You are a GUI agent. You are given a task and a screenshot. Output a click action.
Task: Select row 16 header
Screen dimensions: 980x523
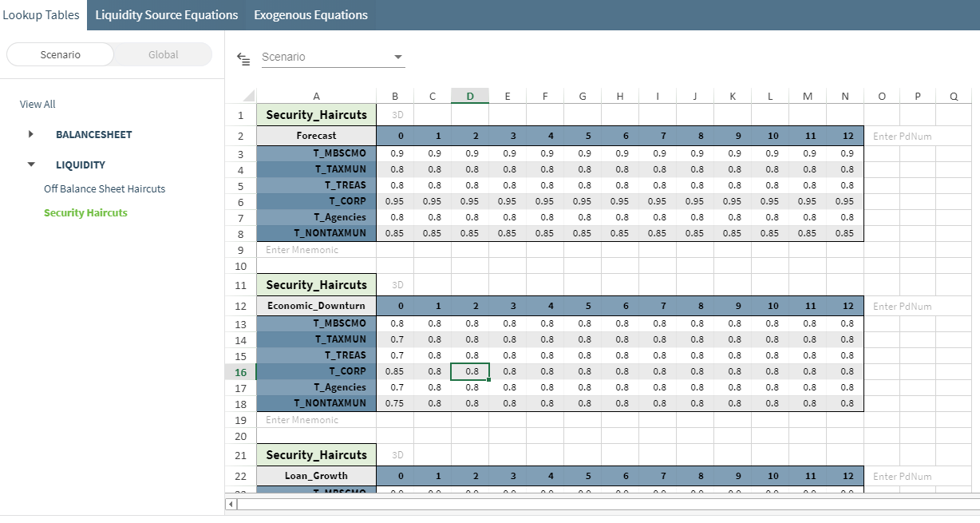pos(241,372)
